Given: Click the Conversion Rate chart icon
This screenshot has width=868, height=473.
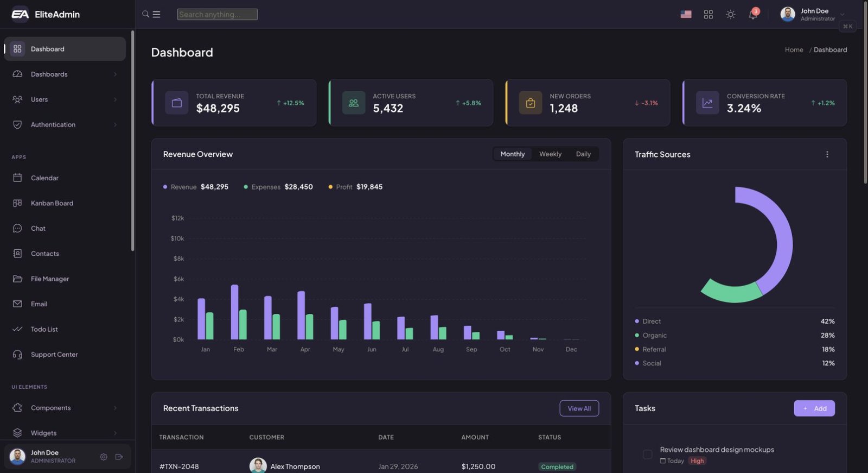Looking at the screenshot, I should pos(707,103).
